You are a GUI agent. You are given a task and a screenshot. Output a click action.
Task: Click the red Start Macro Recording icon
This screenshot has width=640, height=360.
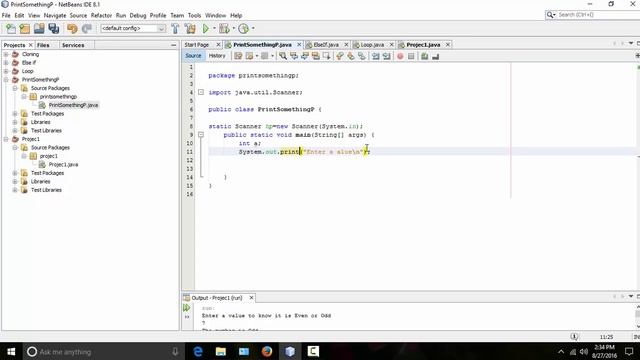pyautogui.click(x=400, y=56)
